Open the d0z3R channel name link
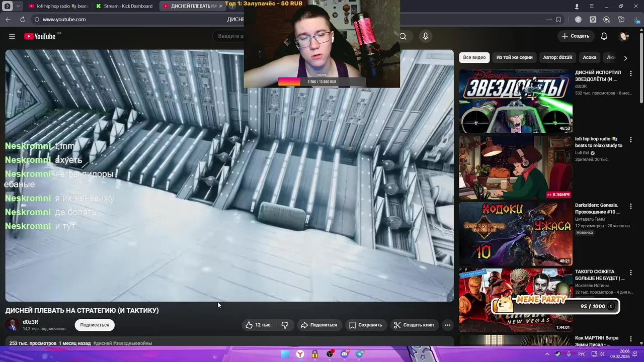The width and height of the screenshot is (644, 362). 30,322
